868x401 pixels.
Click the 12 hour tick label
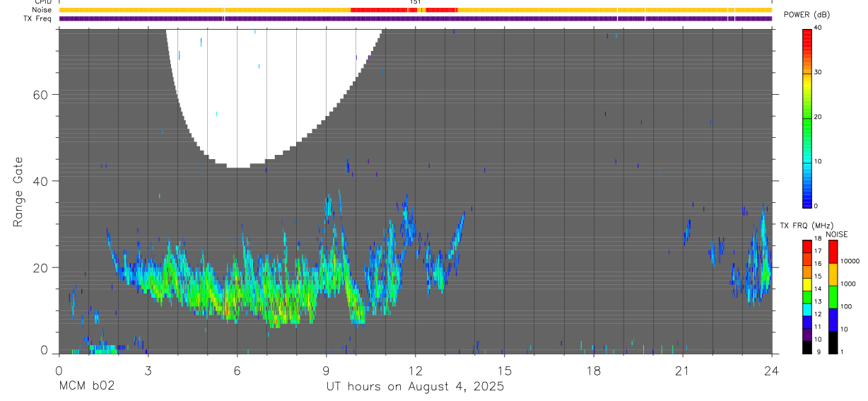[416, 370]
